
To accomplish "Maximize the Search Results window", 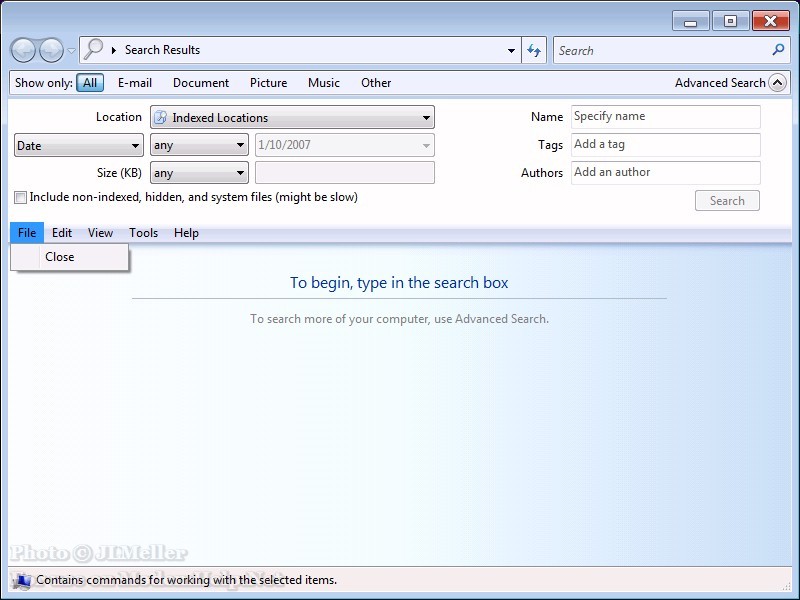I will pyautogui.click(x=731, y=20).
